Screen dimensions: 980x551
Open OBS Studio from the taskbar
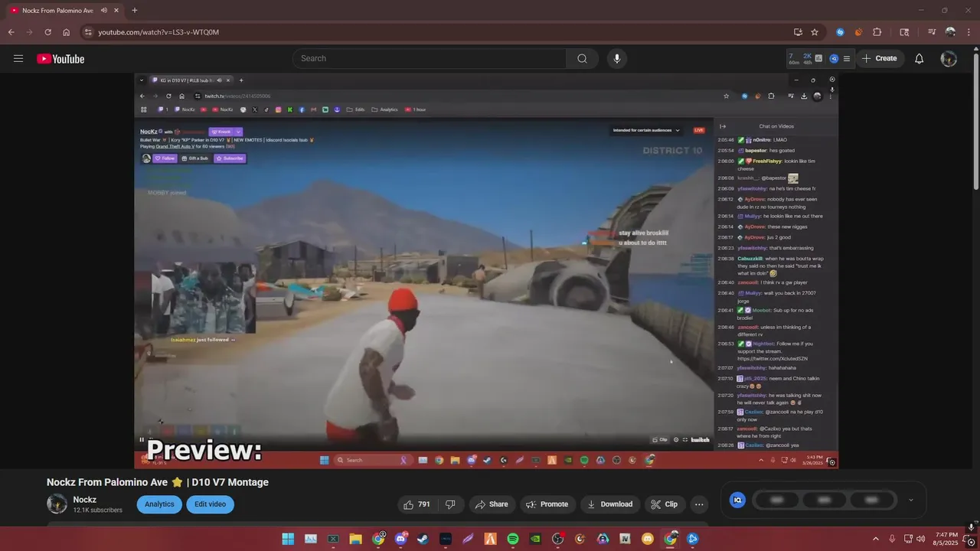(x=558, y=539)
